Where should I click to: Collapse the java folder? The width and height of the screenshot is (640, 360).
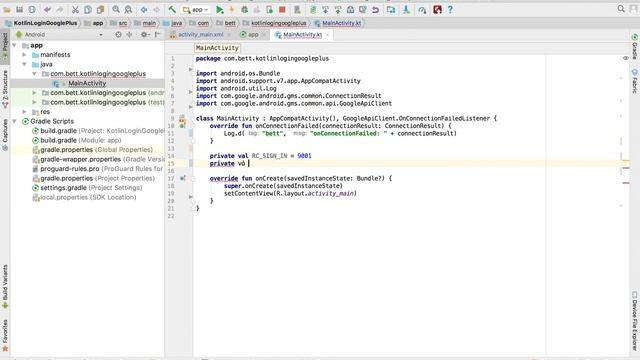24,64
